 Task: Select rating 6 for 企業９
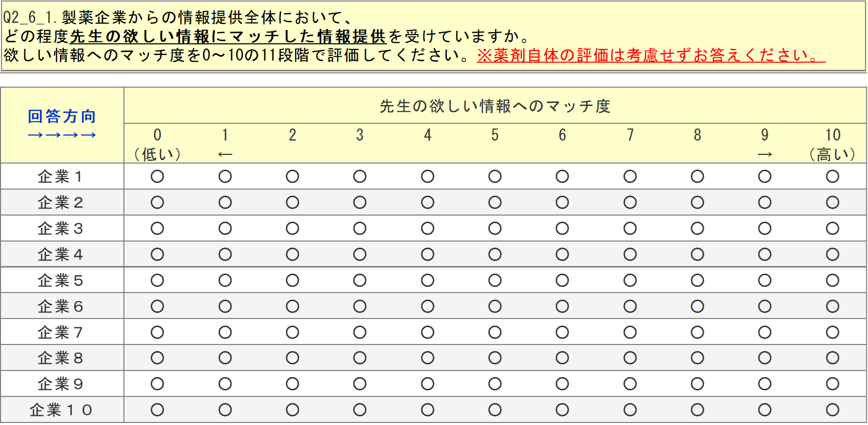pos(562,384)
